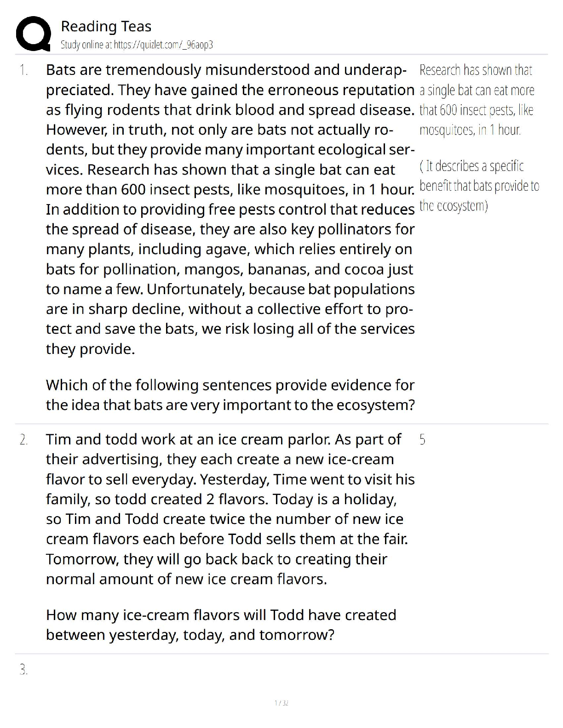Click the Quizlet Q logo icon
563x728 pixels.
pos(34,34)
